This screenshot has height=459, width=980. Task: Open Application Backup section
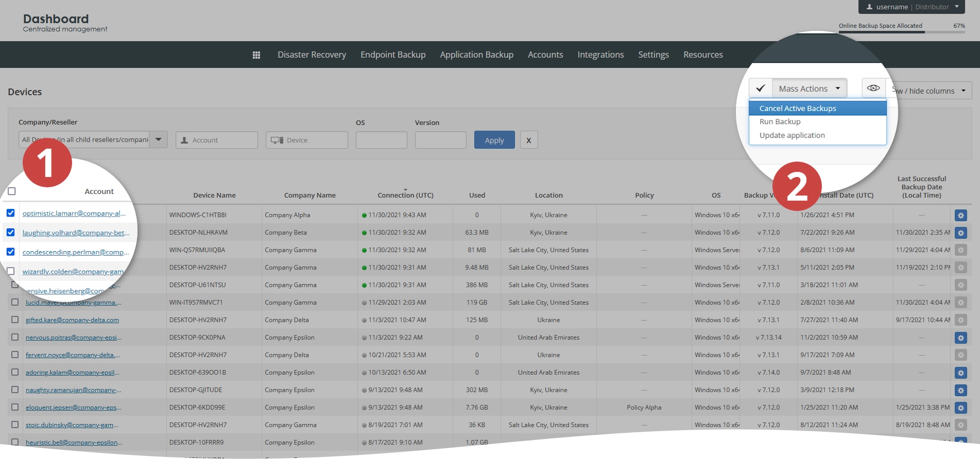tap(476, 55)
